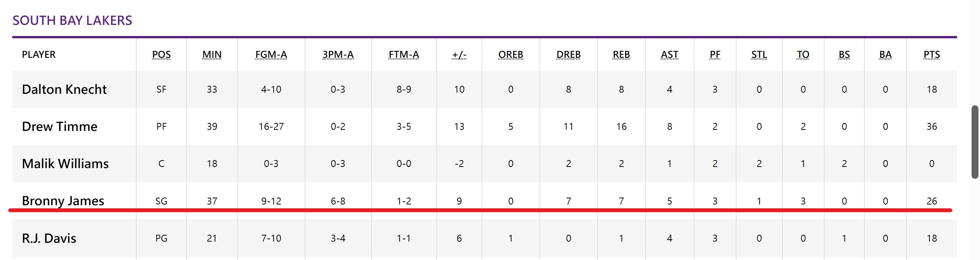The width and height of the screenshot is (980, 260).
Task: Click the South Bay Lakers team heading
Action: pyautogui.click(x=72, y=20)
